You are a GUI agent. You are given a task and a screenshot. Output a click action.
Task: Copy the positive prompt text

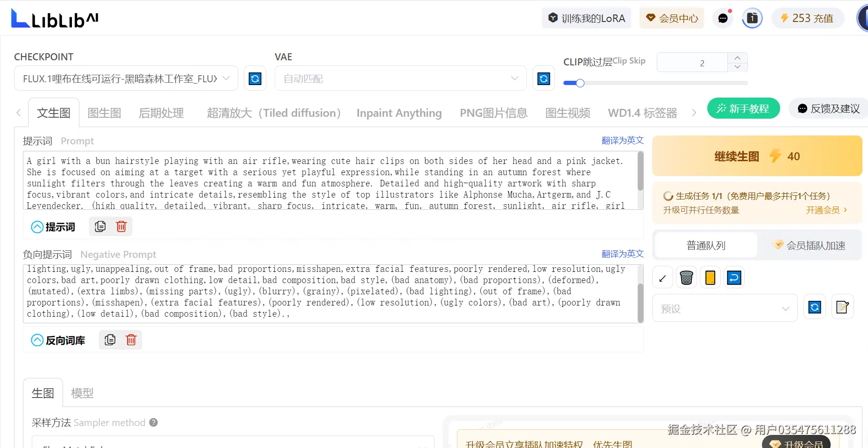point(100,227)
